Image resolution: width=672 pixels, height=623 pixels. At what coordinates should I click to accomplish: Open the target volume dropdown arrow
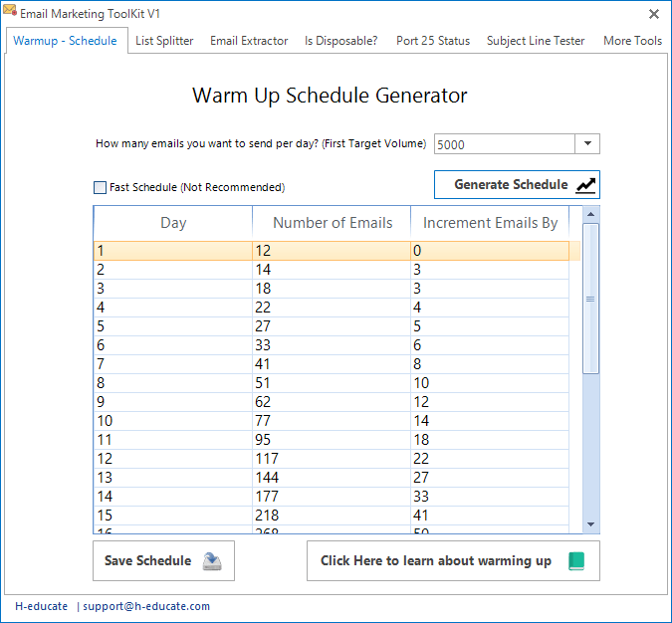[x=587, y=144]
